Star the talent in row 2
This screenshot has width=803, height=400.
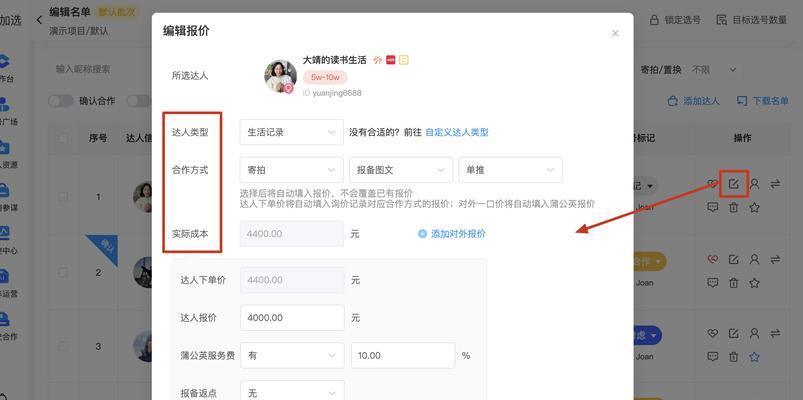point(754,283)
